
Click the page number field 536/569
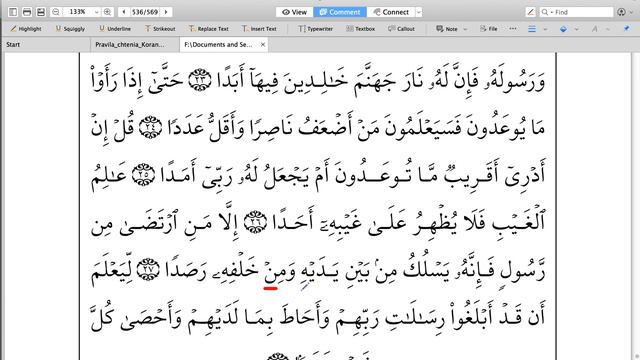click(145, 12)
